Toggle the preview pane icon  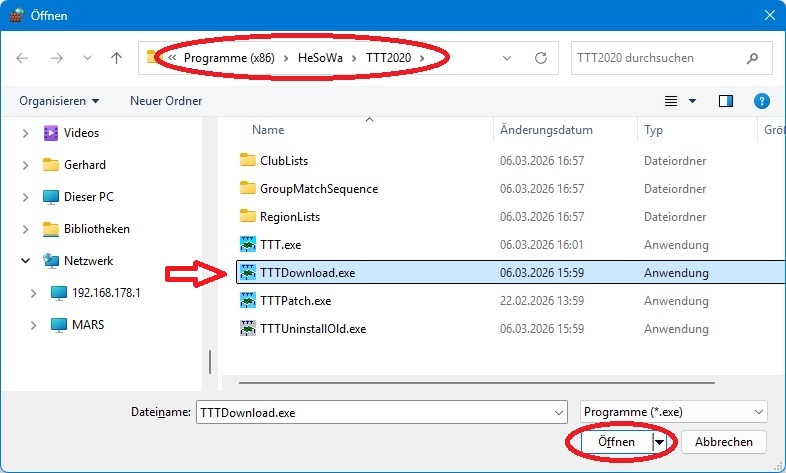(726, 101)
